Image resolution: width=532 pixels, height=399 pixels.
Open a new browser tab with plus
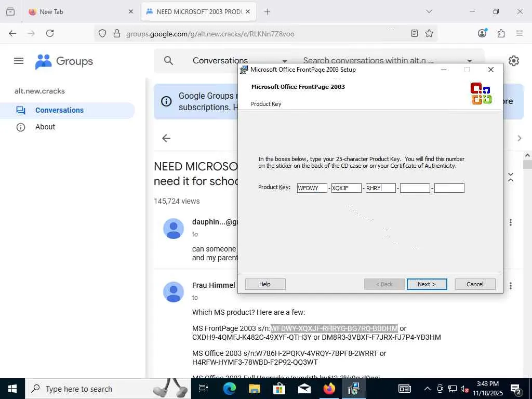(268, 12)
